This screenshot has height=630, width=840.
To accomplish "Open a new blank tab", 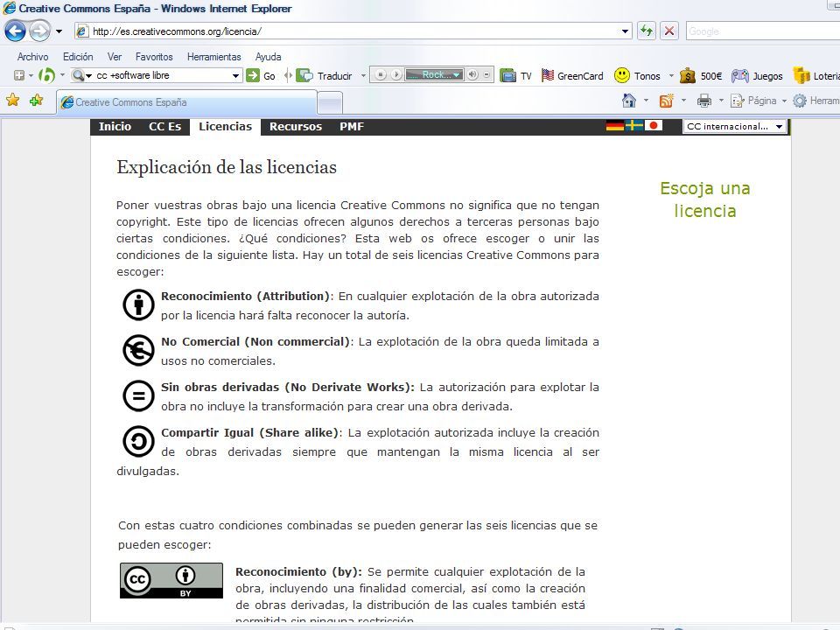I will pyautogui.click(x=330, y=103).
